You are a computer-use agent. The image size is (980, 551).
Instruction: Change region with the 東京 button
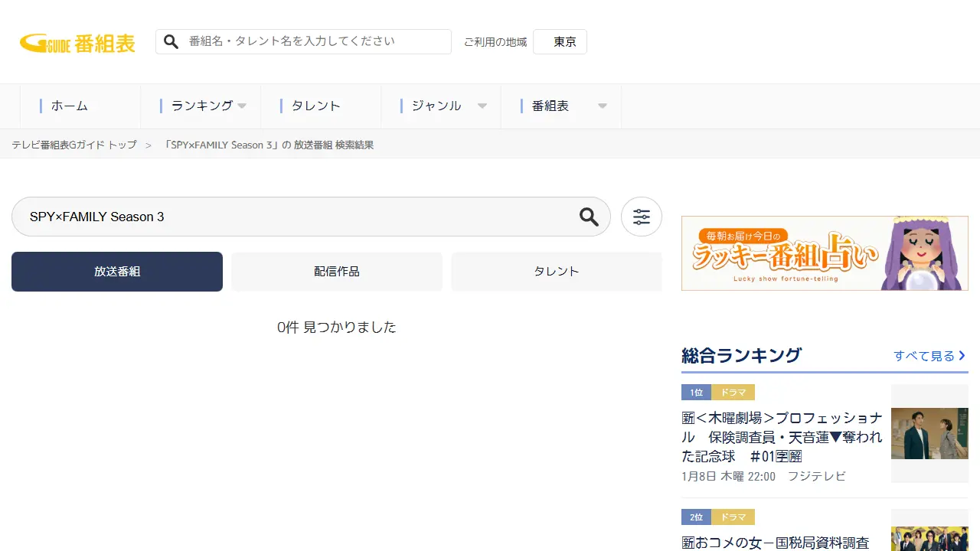point(564,42)
